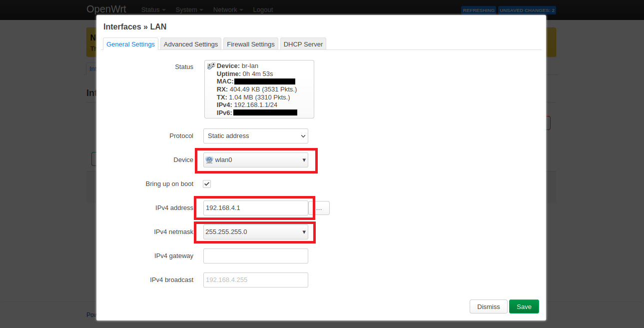644x328 pixels.
Task: Open the IPv4 netmask dropdown
Action: [x=256, y=232]
